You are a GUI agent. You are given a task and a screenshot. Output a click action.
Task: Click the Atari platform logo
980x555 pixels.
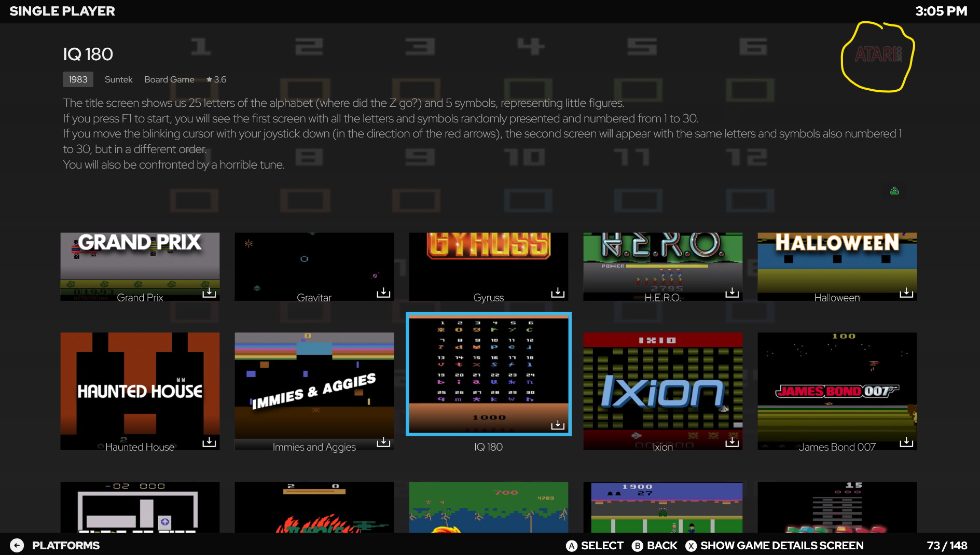[x=878, y=54]
